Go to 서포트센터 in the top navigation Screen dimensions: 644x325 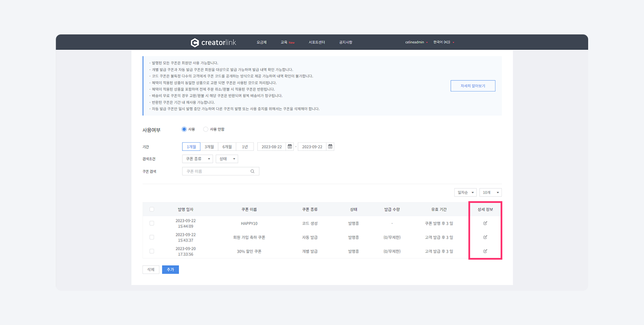coord(316,43)
